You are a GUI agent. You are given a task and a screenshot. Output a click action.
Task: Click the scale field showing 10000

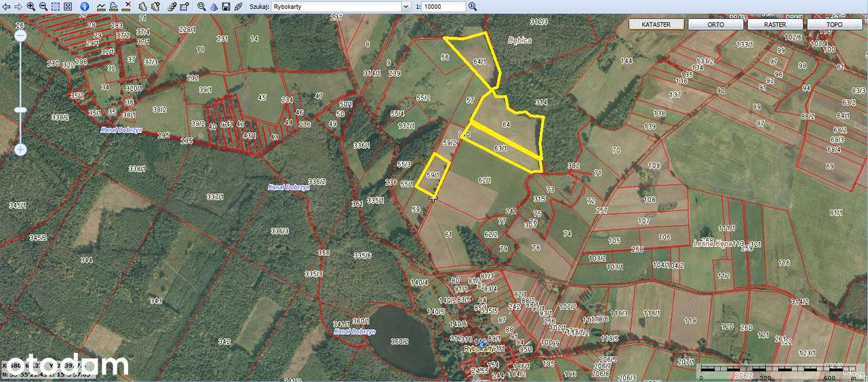pos(444,6)
